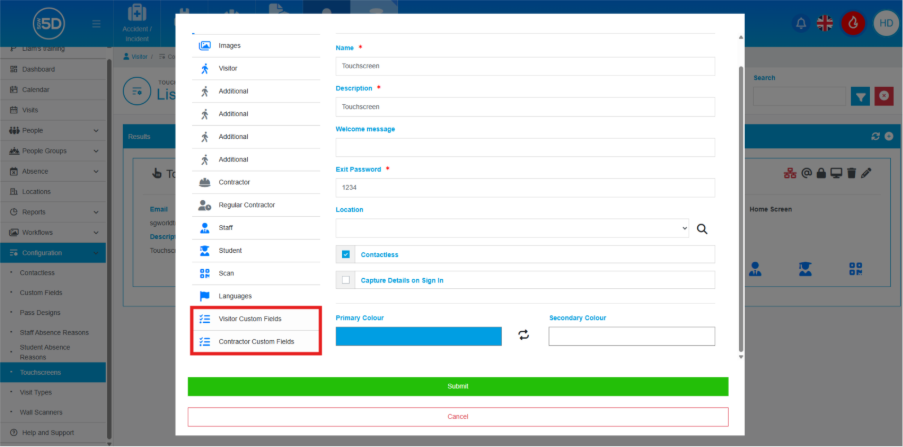Click the pencil edit icon on card

pos(866,172)
